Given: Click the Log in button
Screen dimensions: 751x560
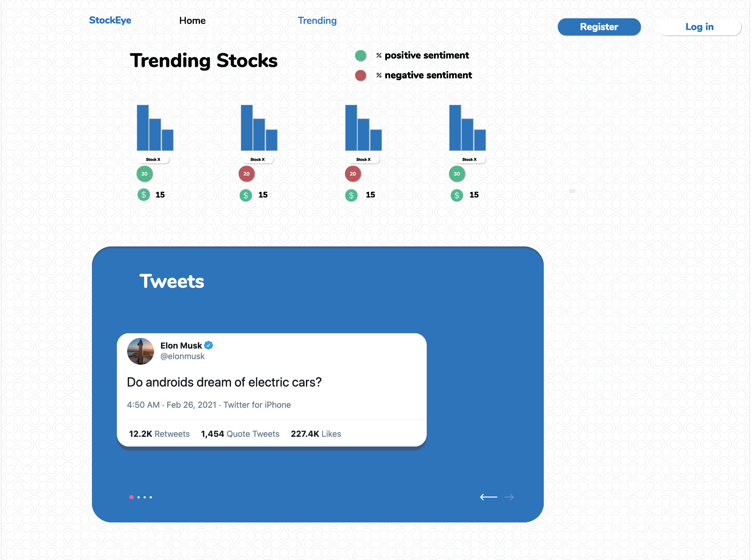Looking at the screenshot, I should tap(699, 27).
